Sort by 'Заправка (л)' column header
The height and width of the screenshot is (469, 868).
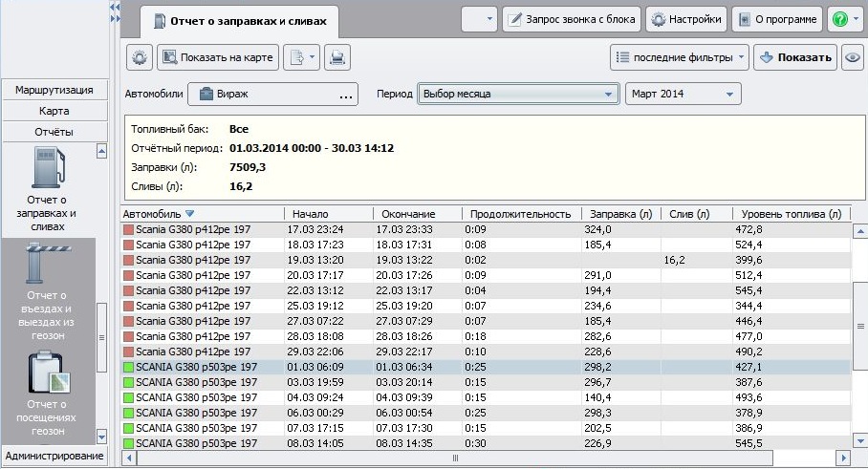click(621, 214)
